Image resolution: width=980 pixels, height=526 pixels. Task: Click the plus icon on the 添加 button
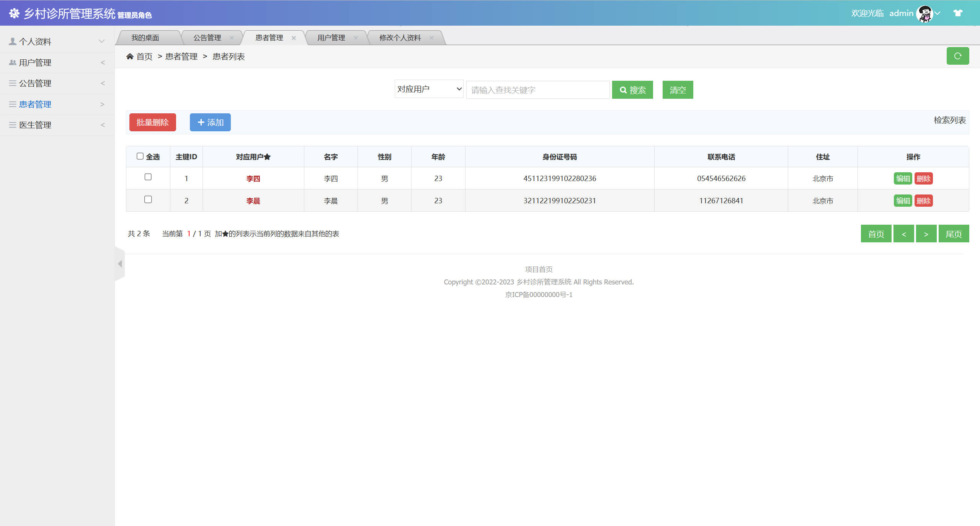201,122
